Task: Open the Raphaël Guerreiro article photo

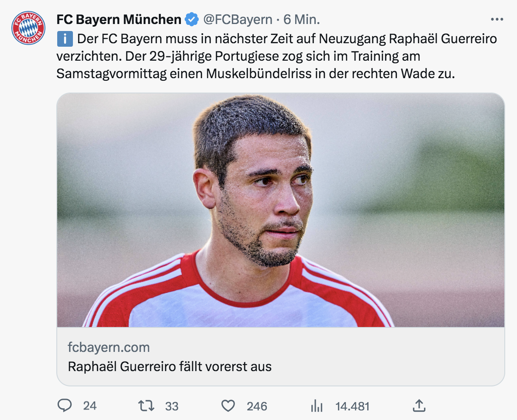Action: point(280,210)
